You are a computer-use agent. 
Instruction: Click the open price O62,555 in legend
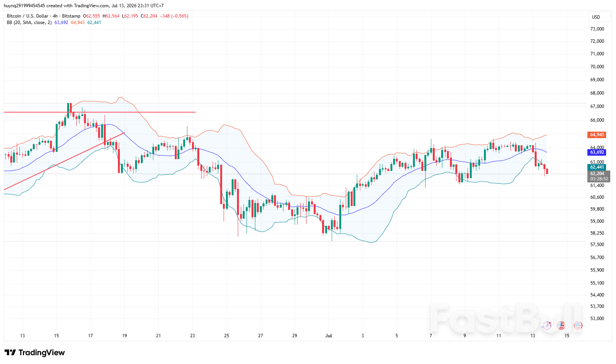(x=92, y=16)
